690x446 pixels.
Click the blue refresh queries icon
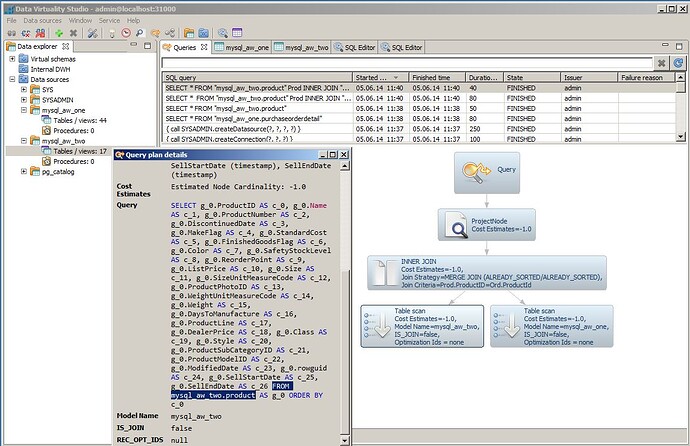tap(678, 63)
